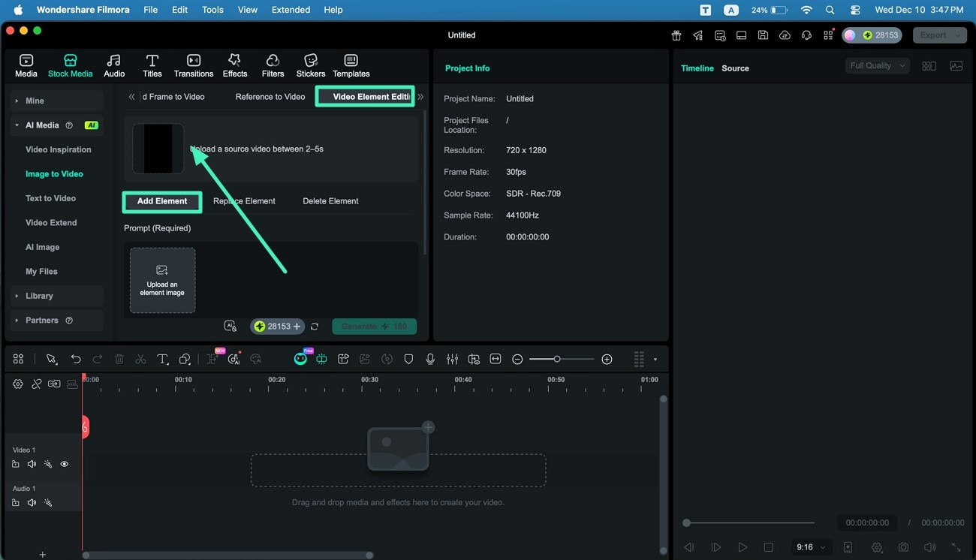This screenshot has width=976, height=560.
Task: Switch to the Source tab
Action: tap(734, 68)
